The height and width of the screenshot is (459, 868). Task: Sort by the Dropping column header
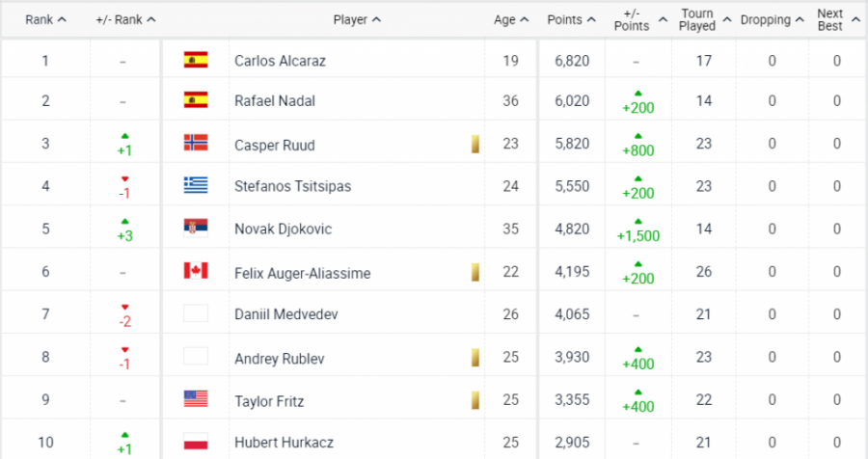pyautogui.click(x=772, y=19)
